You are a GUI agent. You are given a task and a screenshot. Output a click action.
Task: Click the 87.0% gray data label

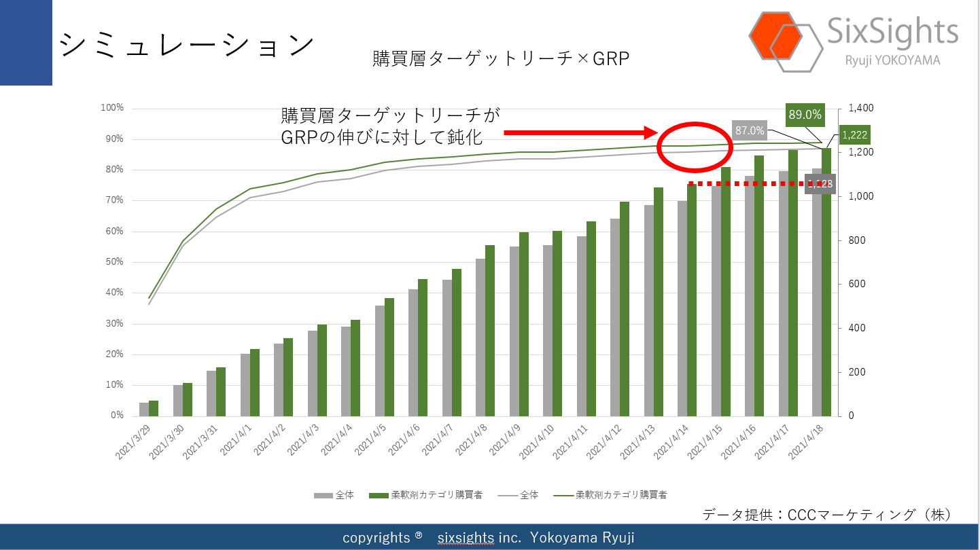(x=750, y=130)
